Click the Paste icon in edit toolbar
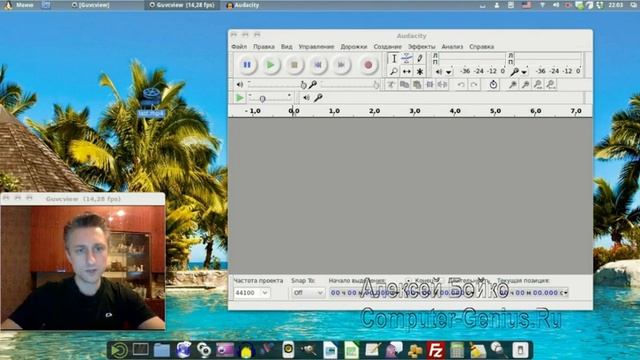 click(x=417, y=84)
